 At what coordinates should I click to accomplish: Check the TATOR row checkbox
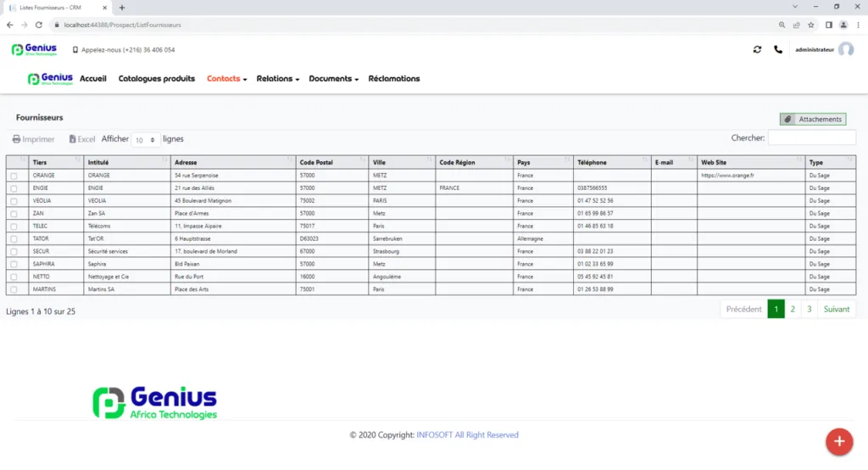tap(14, 239)
